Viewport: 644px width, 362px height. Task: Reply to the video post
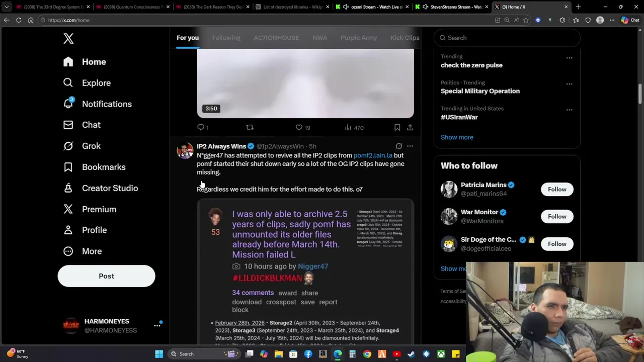203,128
